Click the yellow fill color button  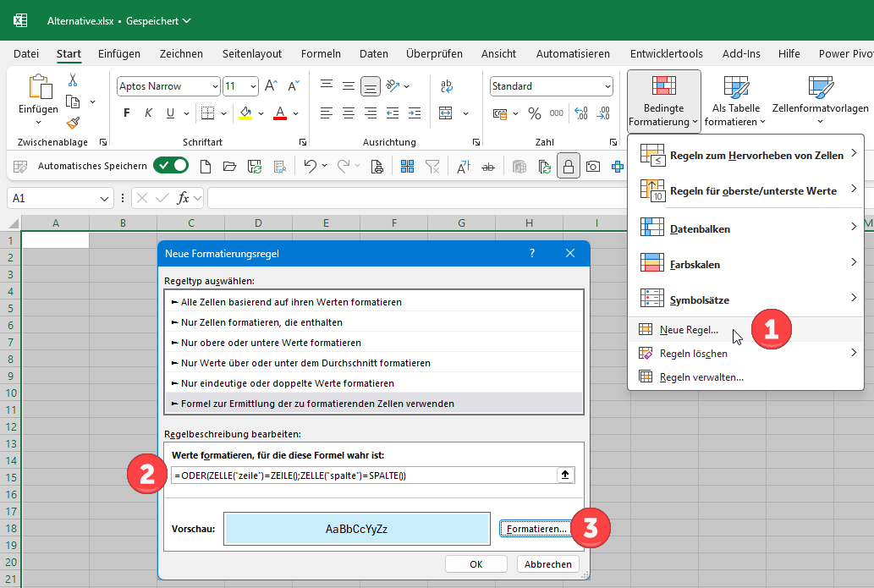[245, 113]
